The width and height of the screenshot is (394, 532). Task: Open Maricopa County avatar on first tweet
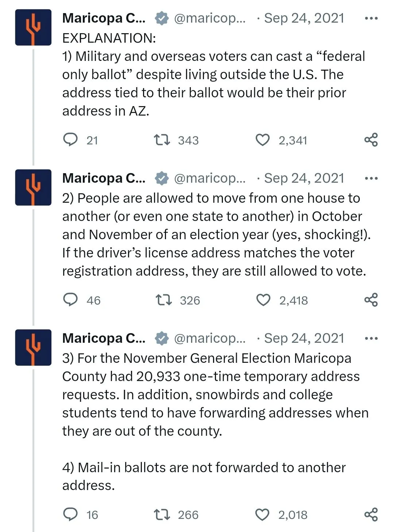[x=33, y=27]
